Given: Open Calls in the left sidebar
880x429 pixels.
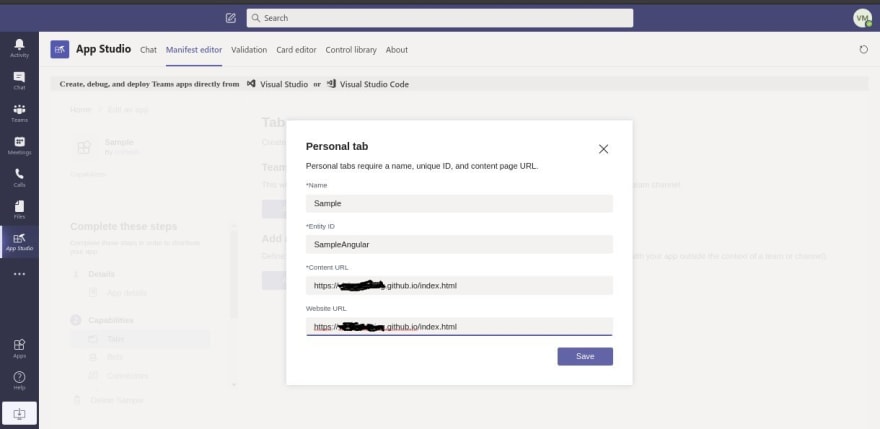Looking at the screenshot, I should coord(19,177).
